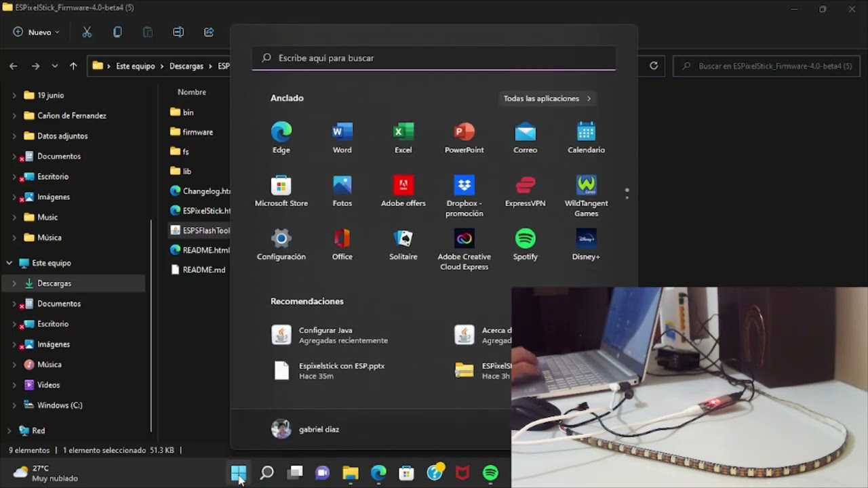Open recent locations chevron in Explorer

pos(54,66)
